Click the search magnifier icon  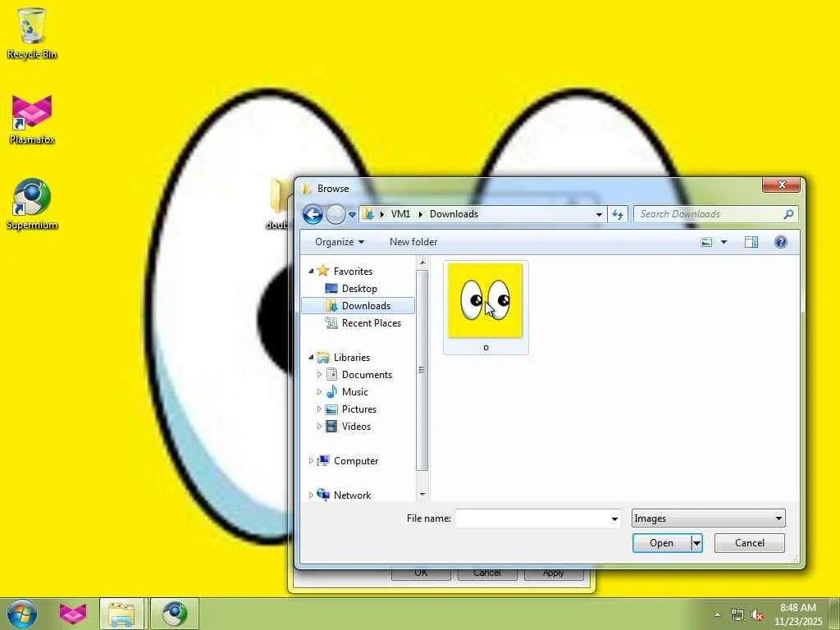pyautogui.click(x=788, y=214)
